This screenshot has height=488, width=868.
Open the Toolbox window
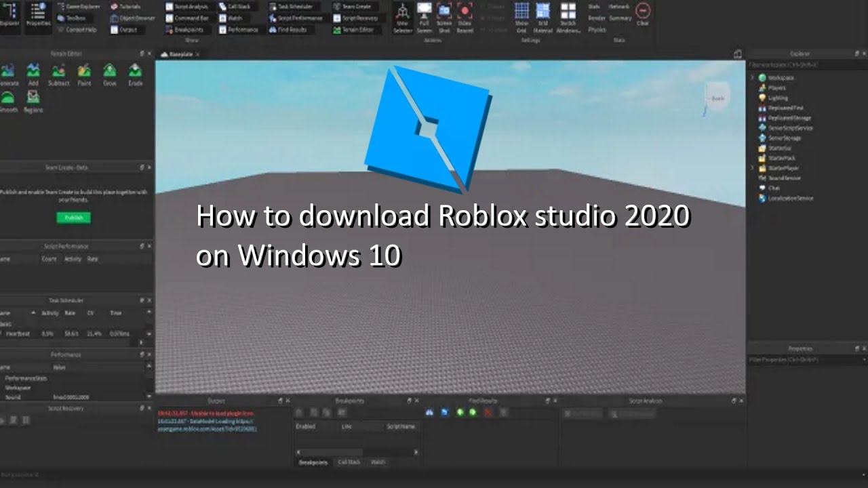pyautogui.click(x=71, y=18)
